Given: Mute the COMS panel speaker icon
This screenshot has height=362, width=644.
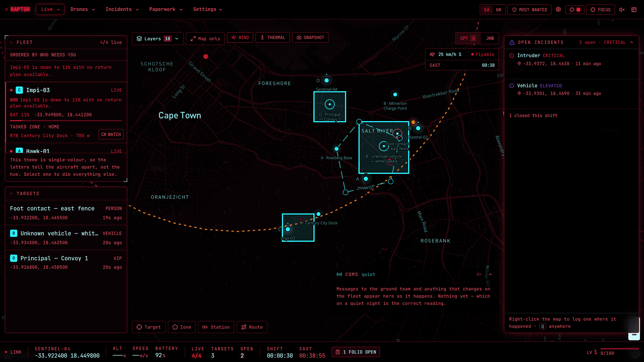Looking at the screenshot, I should pos(479,274).
